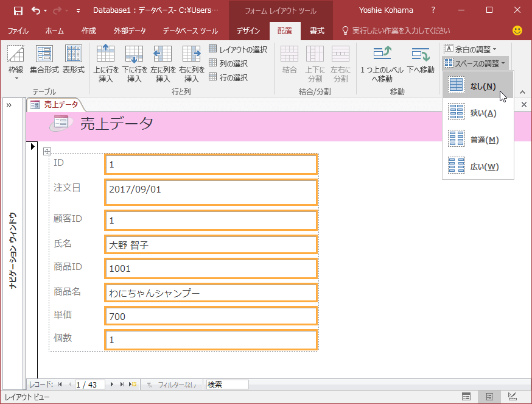This screenshot has height=404, width=532.
Task: Click the 注文日 label
Action: tap(67, 188)
